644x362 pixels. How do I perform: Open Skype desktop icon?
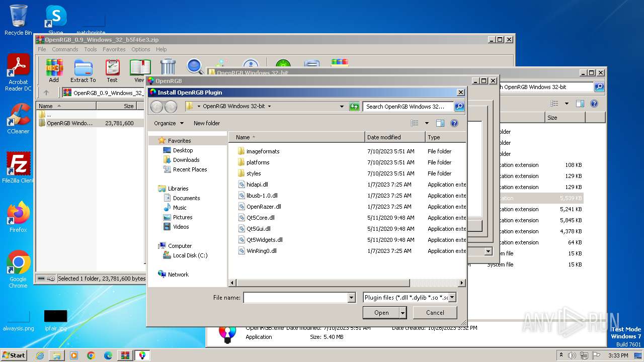(55, 20)
